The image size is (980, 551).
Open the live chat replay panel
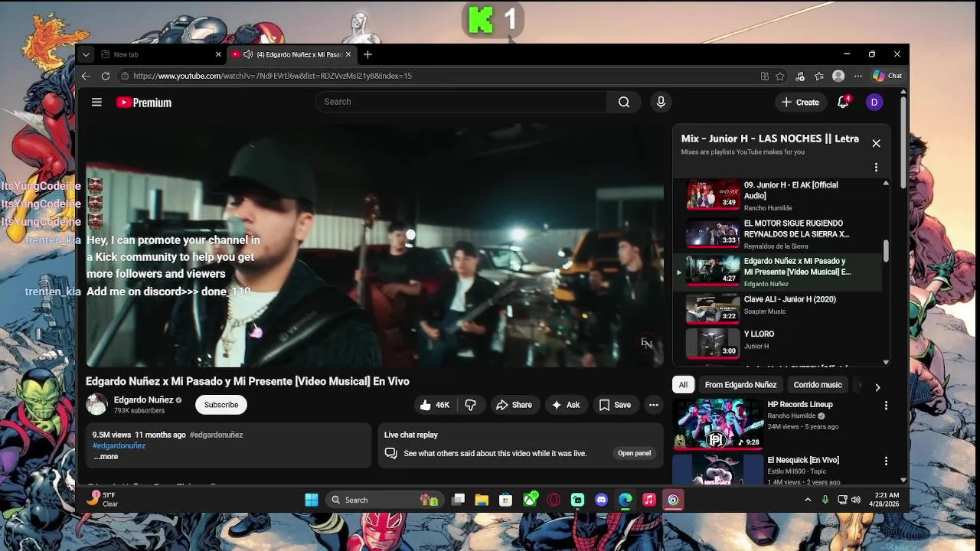(635, 453)
